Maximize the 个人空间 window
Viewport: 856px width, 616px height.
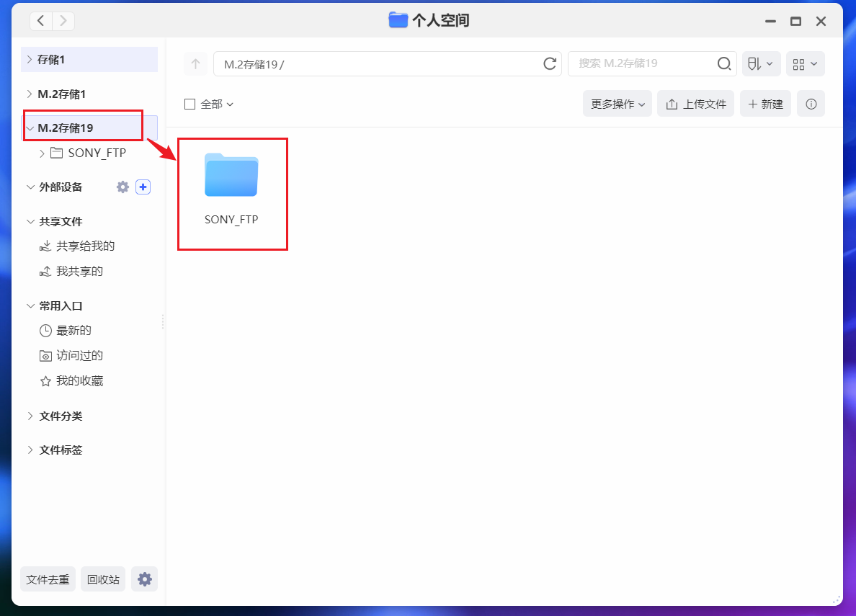(795, 22)
